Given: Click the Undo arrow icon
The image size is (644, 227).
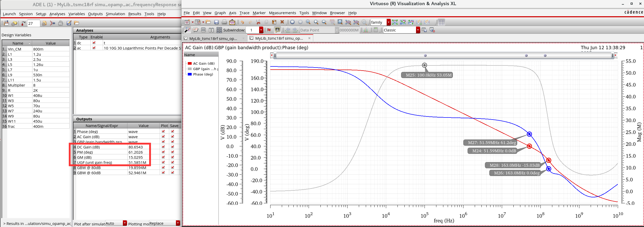Looking at the screenshot, I should click(x=242, y=22).
